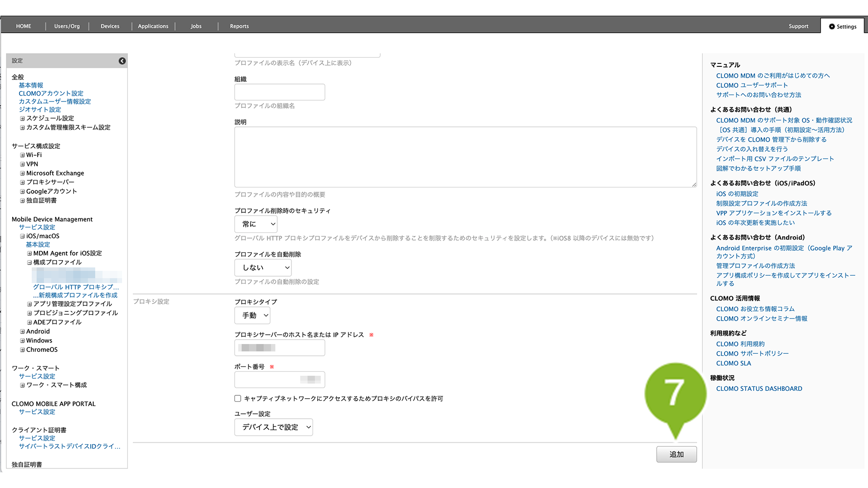This screenshot has height=488, width=868.
Task: Expand the ChromeOS plus icon
Action: (x=22, y=350)
